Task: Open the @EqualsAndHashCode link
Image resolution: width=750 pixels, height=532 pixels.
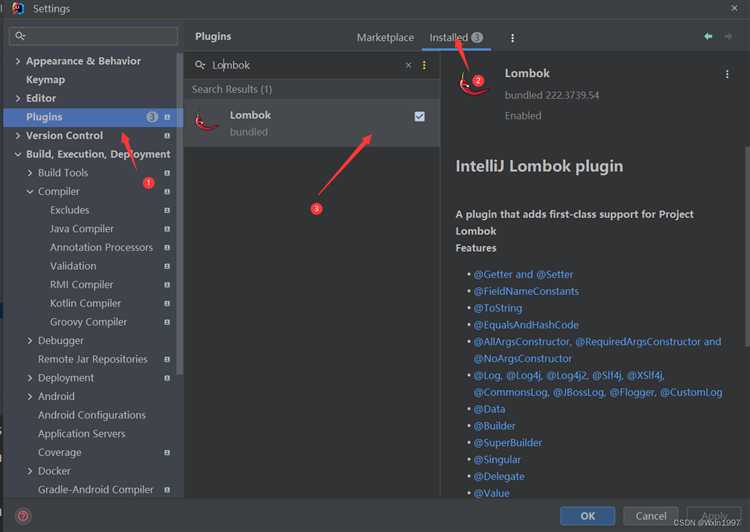Action: point(526,325)
